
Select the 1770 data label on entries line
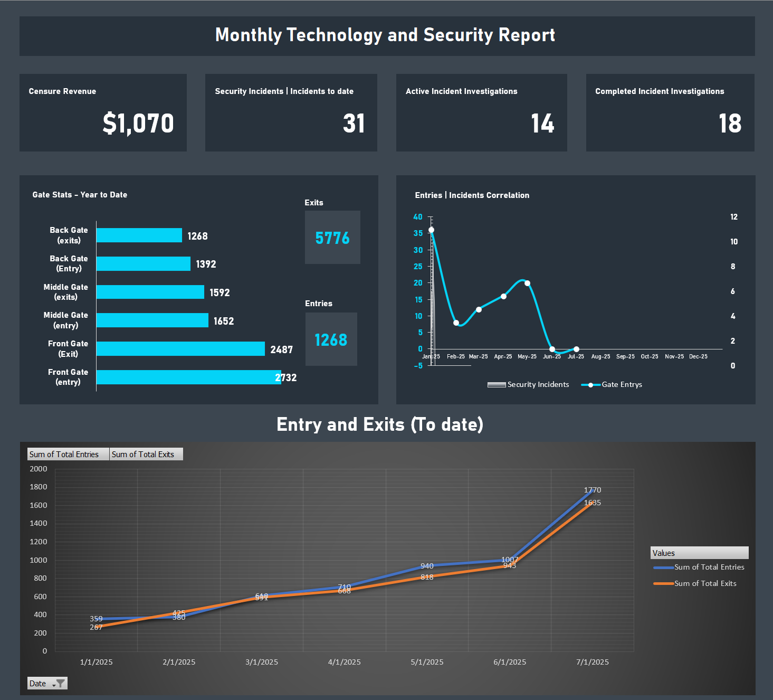[593, 490]
